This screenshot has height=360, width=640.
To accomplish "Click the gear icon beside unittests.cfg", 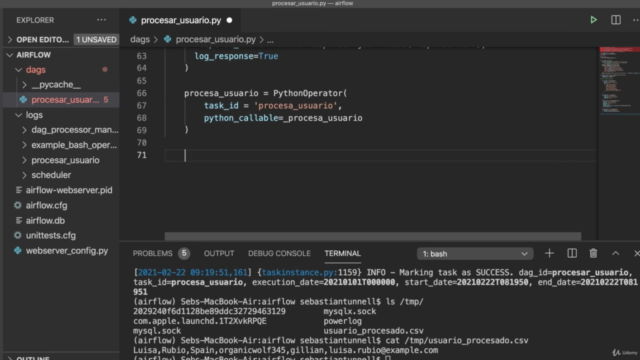I will 18,236.
